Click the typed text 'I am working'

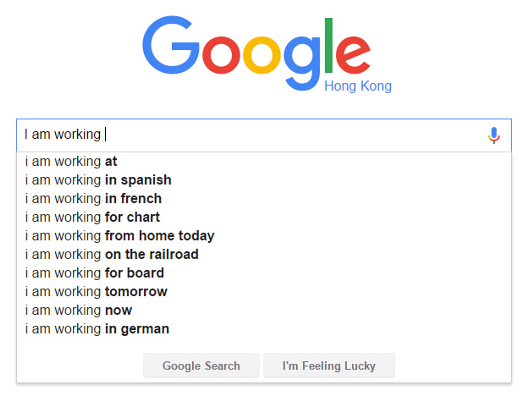point(63,134)
